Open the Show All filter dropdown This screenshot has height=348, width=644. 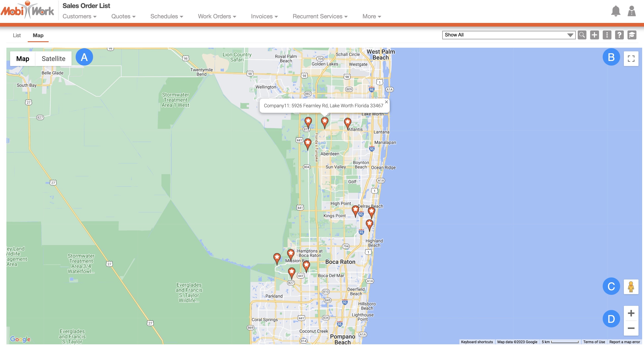(508, 35)
